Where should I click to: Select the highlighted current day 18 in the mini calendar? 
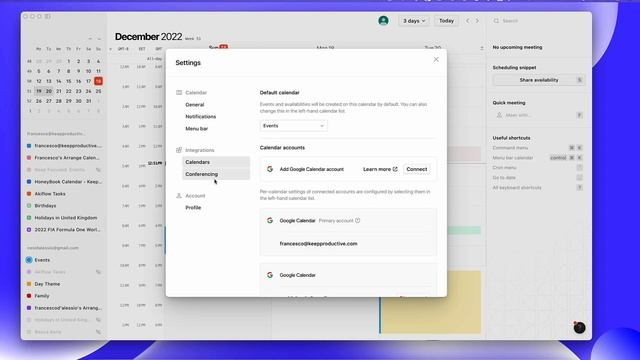click(98, 81)
